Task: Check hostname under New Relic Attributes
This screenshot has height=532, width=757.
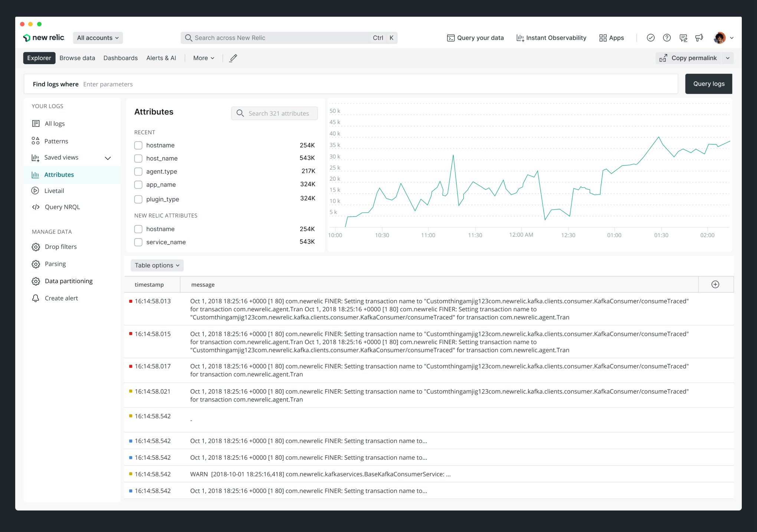Action: 138,229
